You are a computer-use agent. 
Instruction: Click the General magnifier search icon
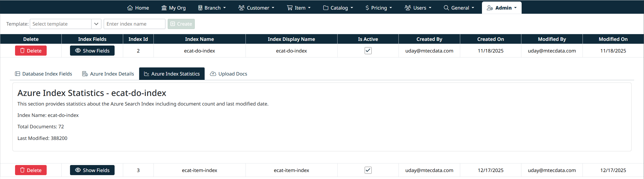point(446,8)
